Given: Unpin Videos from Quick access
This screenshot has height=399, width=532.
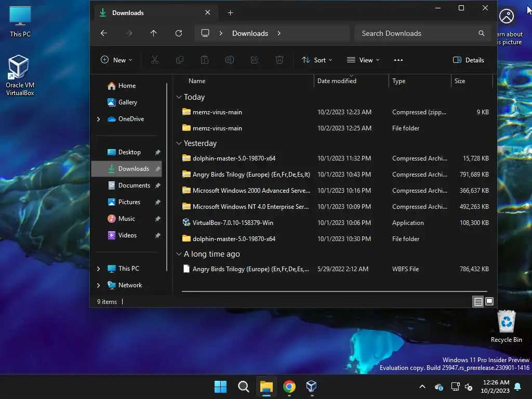Looking at the screenshot, I should tap(158, 235).
